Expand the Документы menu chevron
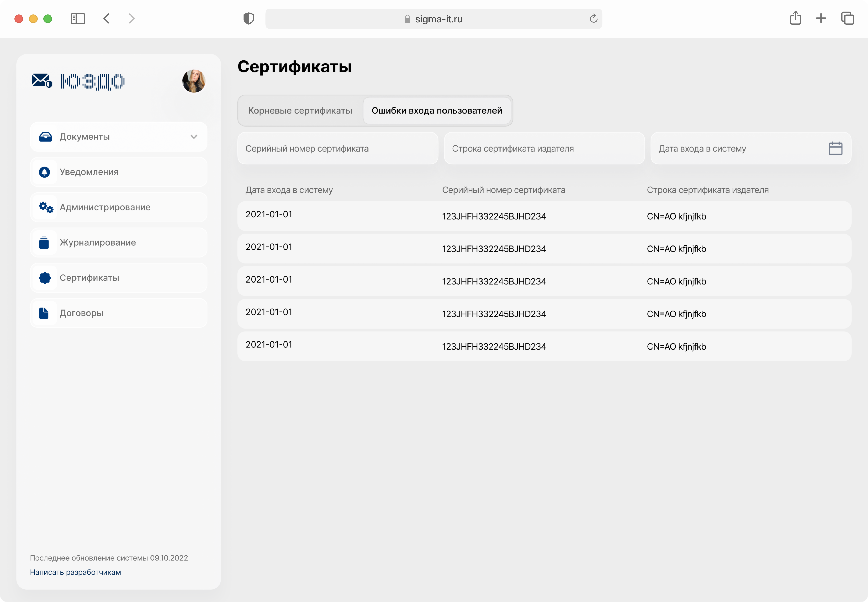 click(194, 137)
